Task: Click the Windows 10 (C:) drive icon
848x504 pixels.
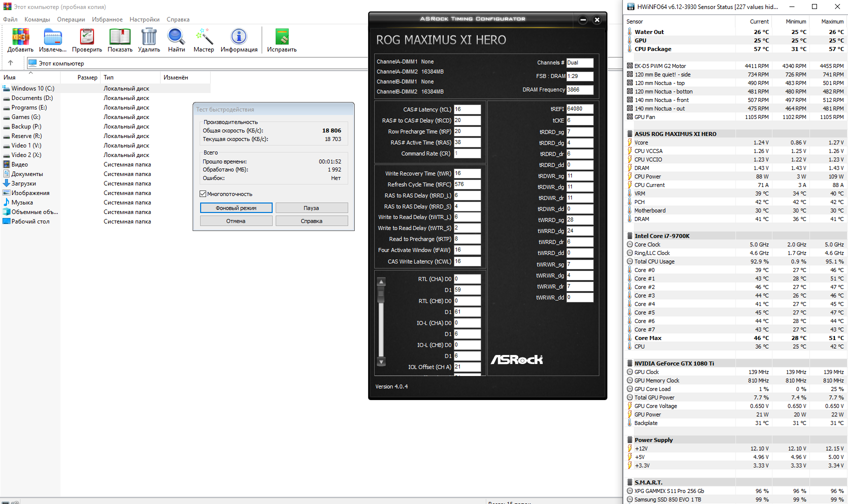Action: coord(7,88)
